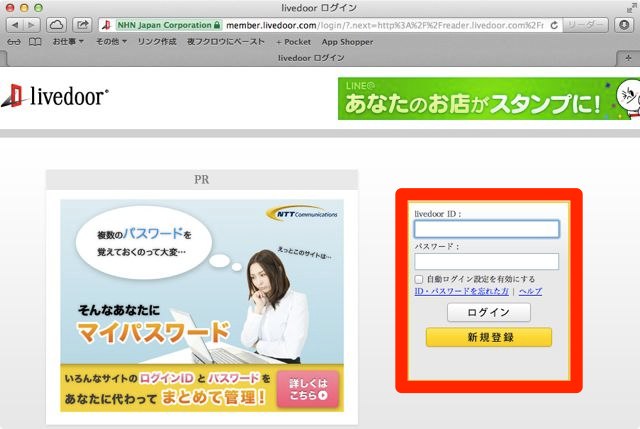Open iCloud Tabs cloud icon
Viewport: 640px width, 429px height.
coord(56,25)
